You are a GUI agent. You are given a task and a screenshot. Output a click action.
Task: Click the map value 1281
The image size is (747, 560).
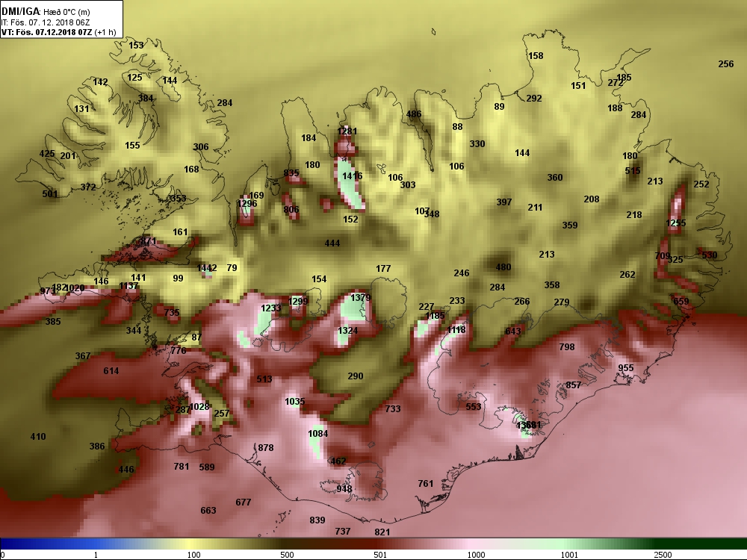click(x=347, y=131)
